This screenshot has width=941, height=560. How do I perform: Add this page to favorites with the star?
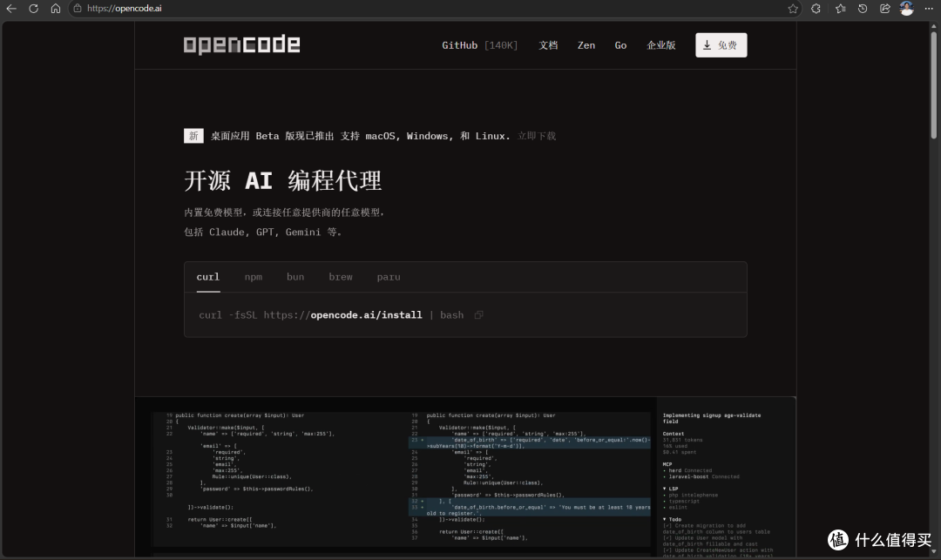click(x=793, y=9)
